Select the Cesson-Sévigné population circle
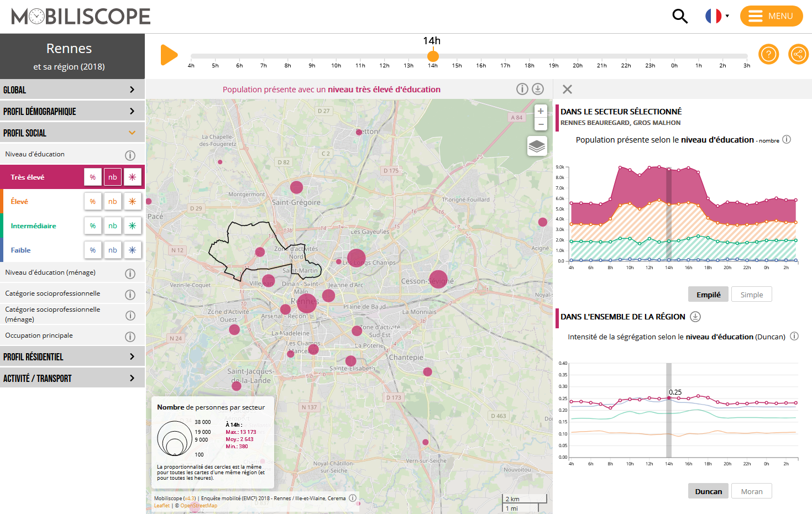 coord(438,279)
